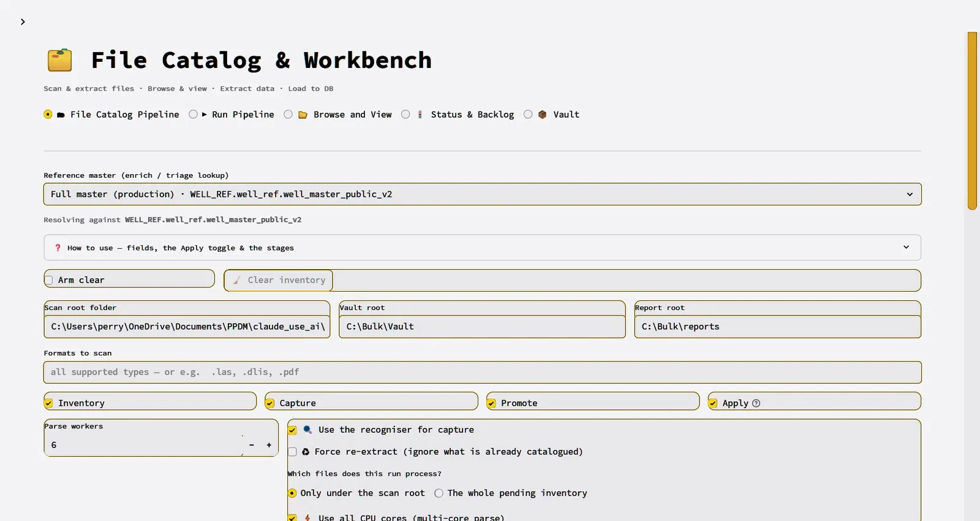The height and width of the screenshot is (521, 980).
Task: Click the Parse workers number field
Action: (144, 445)
